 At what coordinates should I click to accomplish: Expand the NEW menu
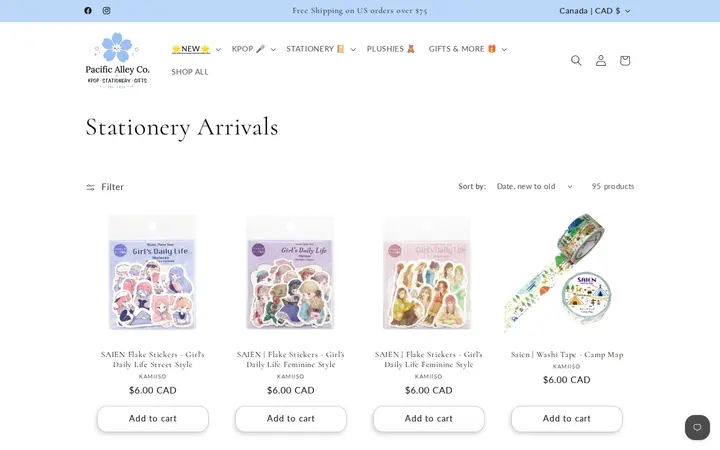coord(196,49)
